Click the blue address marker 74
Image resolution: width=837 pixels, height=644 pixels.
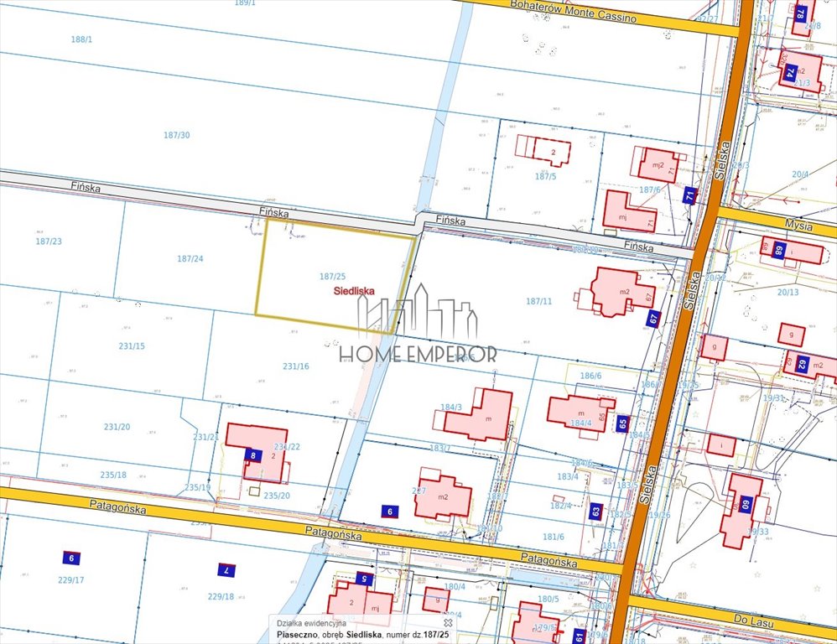pos(789,72)
